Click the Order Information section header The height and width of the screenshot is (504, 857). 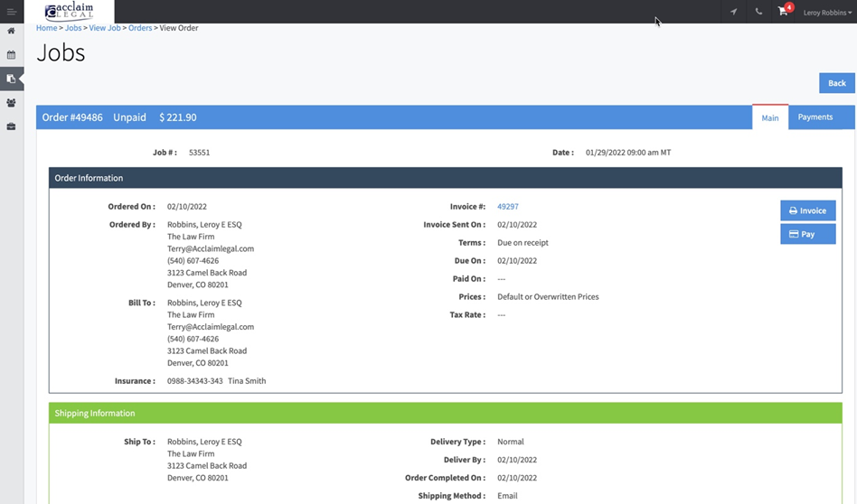(446, 178)
